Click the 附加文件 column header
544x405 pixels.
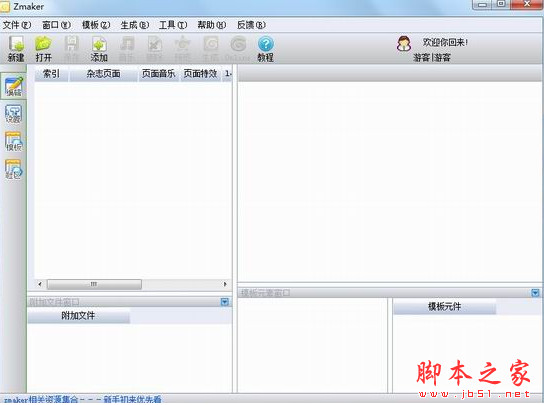pyautogui.click(x=78, y=315)
